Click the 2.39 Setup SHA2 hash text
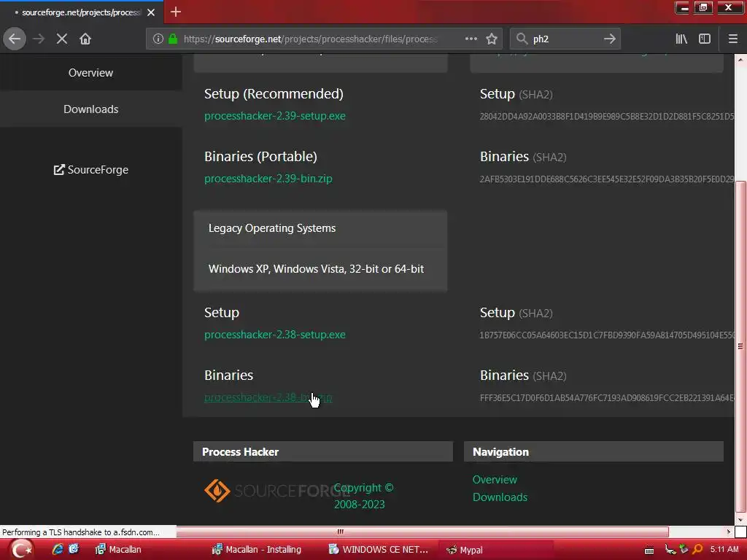 coord(607,116)
